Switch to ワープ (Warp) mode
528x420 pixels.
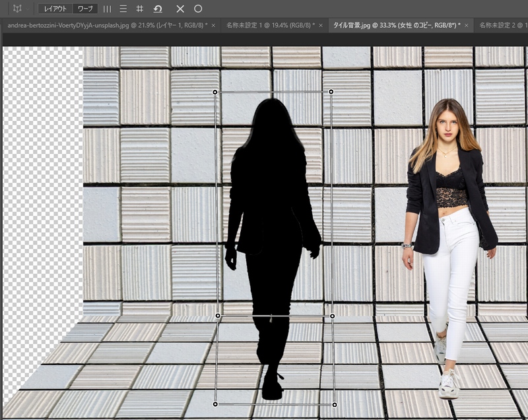pos(85,9)
